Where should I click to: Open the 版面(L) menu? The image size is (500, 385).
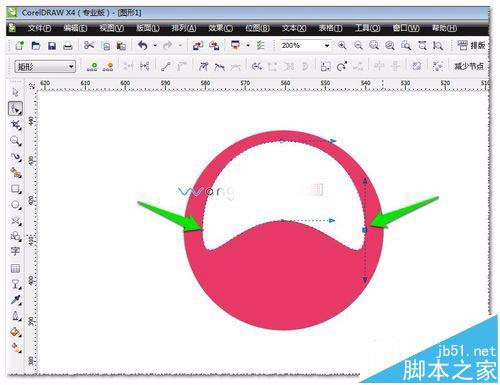click(148, 28)
